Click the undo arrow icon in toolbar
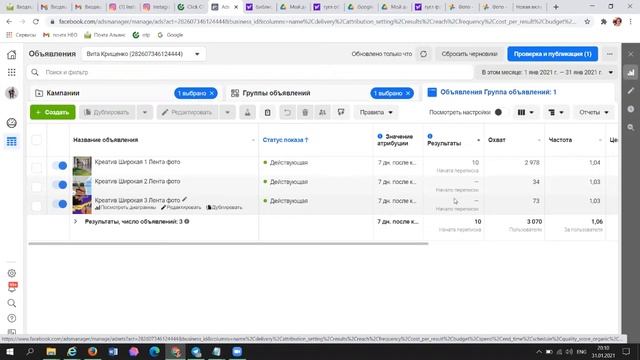 (x=287, y=112)
